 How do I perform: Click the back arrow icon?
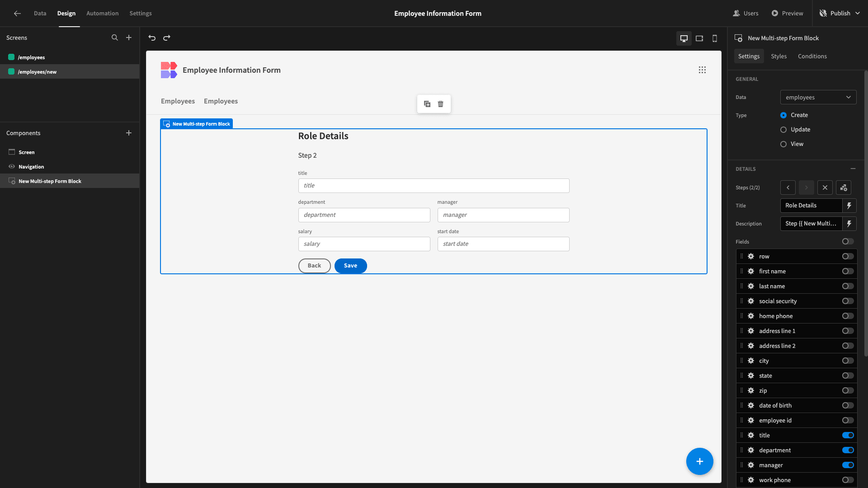coord(17,13)
